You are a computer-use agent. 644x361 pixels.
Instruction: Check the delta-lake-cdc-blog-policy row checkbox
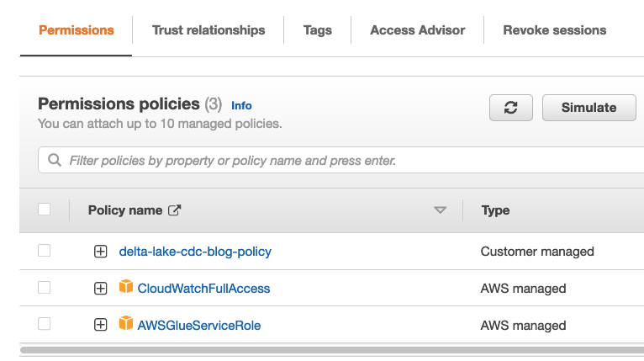(45, 251)
